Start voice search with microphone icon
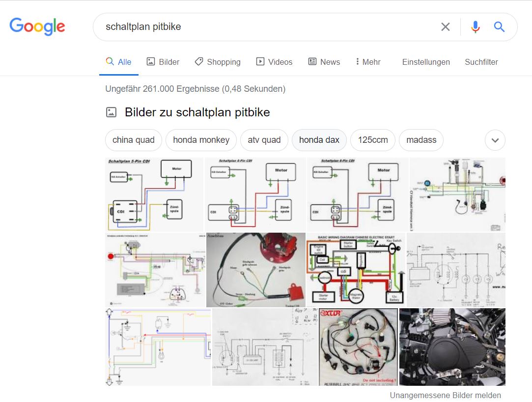Viewport: 532px width, 402px height. pyautogui.click(x=475, y=27)
